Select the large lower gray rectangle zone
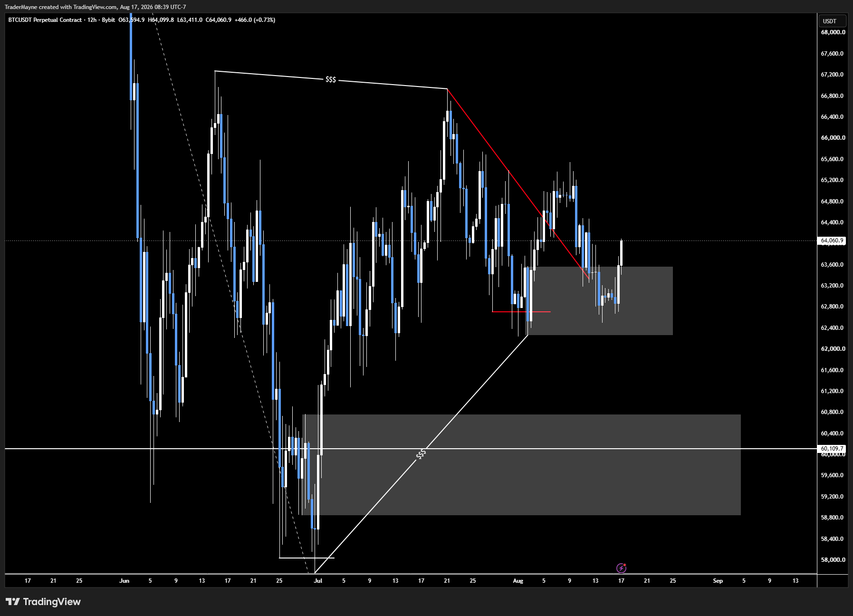Viewport: 853px width, 616px height. 521,465
